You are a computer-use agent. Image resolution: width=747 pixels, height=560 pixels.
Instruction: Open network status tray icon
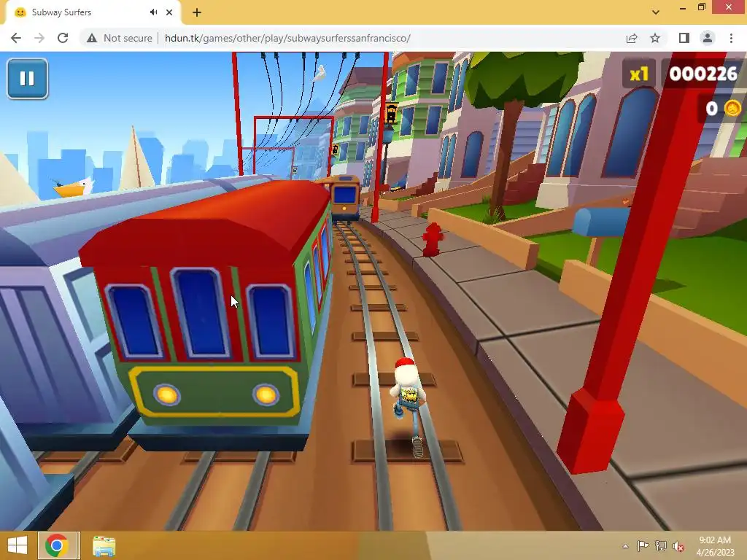pos(661,546)
